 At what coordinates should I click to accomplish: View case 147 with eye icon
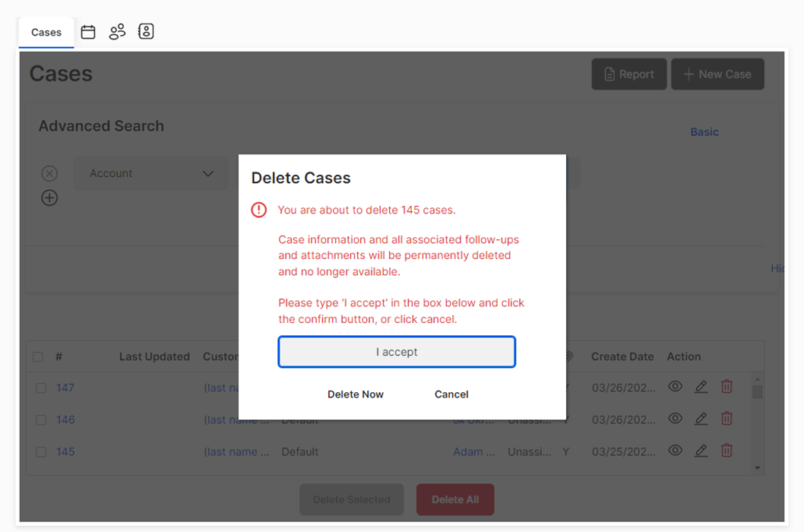(676, 386)
